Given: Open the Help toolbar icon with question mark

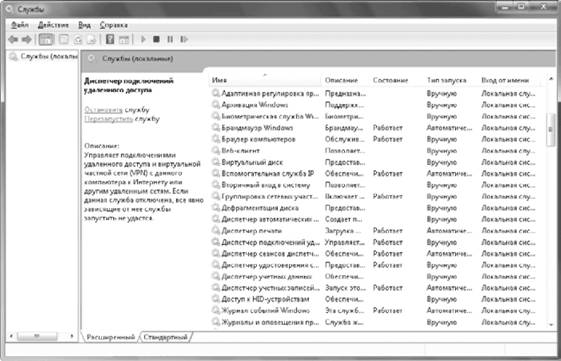Looking at the screenshot, I should (110, 39).
